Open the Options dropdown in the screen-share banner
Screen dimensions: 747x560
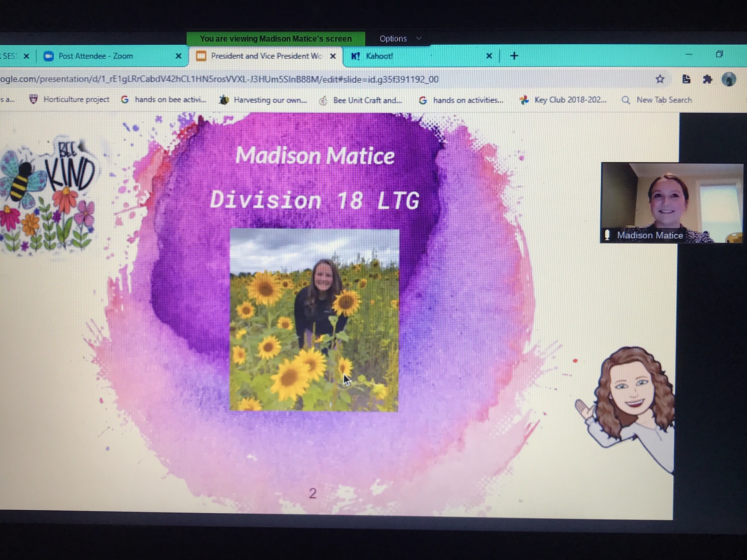coord(399,39)
